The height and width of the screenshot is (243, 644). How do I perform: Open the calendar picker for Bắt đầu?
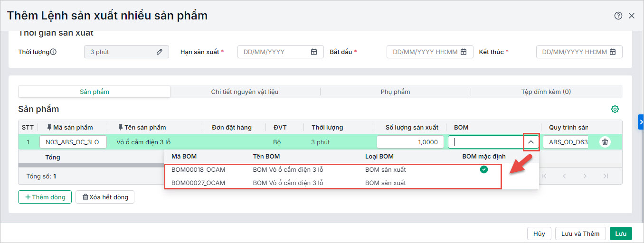(x=464, y=52)
